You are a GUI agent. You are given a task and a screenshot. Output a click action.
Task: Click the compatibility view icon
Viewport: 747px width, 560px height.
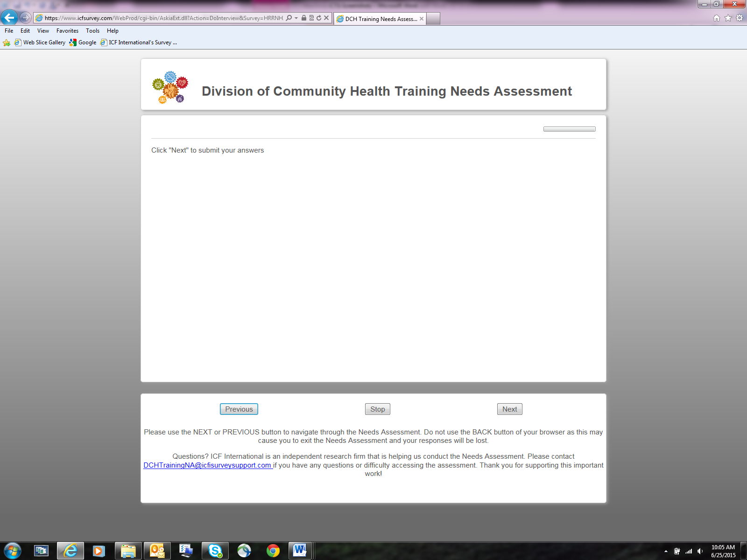[x=311, y=18]
